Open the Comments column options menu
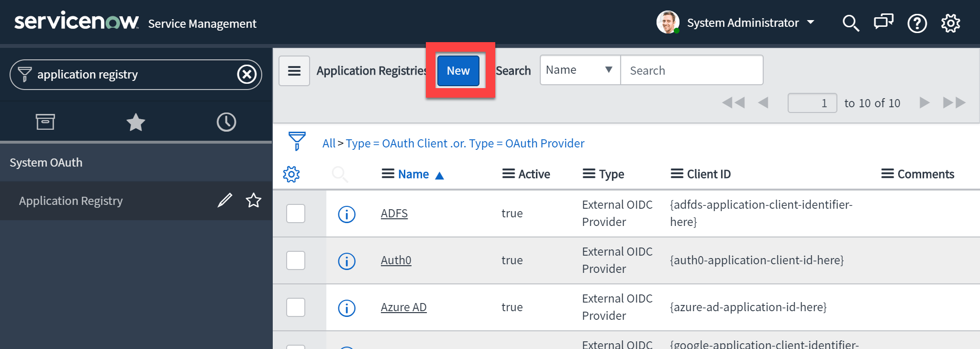This screenshot has width=980, height=349. (x=887, y=173)
